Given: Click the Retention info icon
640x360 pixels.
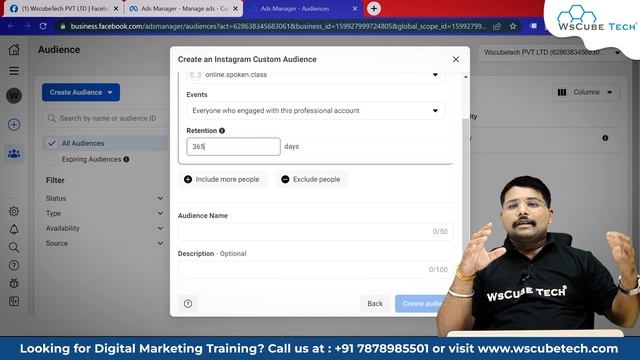Looking at the screenshot, I should [222, 131].
